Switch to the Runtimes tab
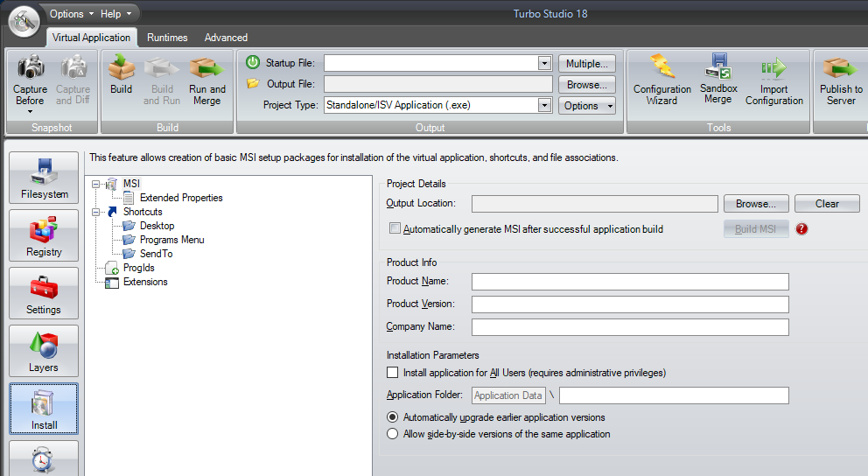This screenshot has height=476, width=868. (167, 38)
